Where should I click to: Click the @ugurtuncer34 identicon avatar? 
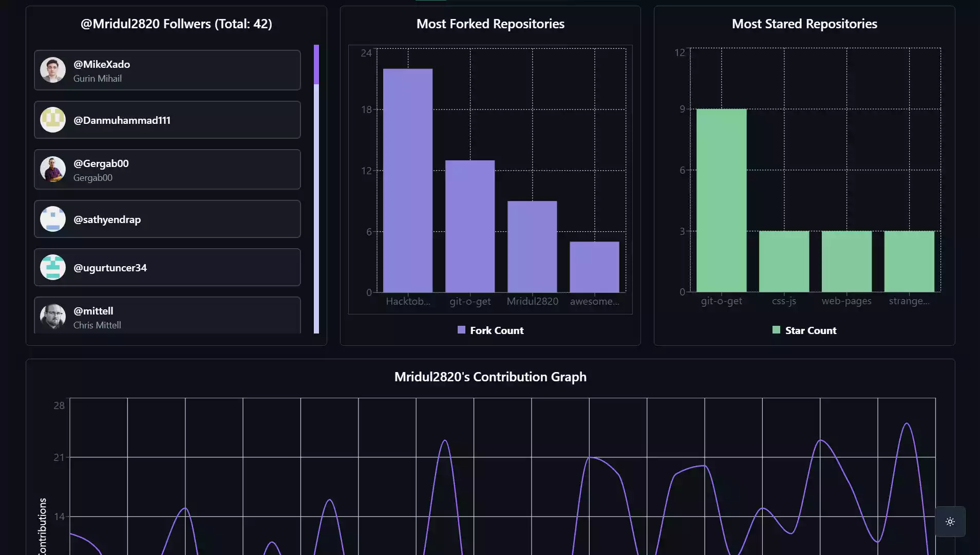tap(53, 267)
